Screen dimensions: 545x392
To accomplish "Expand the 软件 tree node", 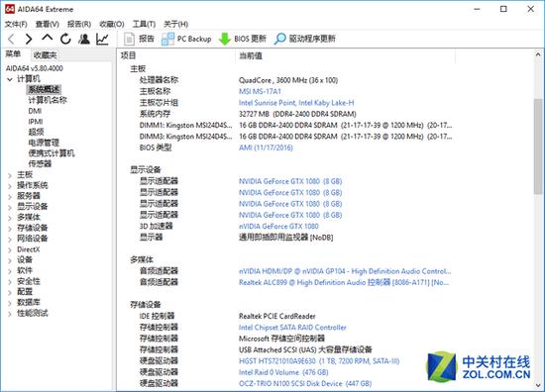I will (x=10, y=271).
